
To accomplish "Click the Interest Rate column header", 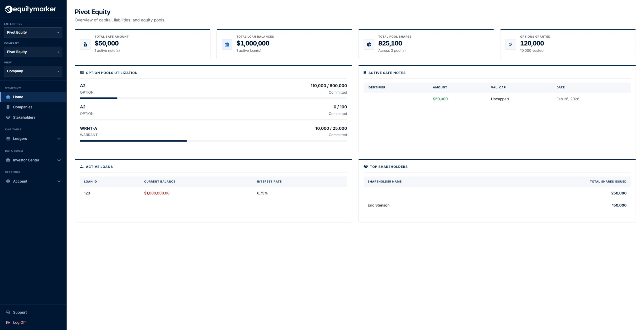I will 269,182.
